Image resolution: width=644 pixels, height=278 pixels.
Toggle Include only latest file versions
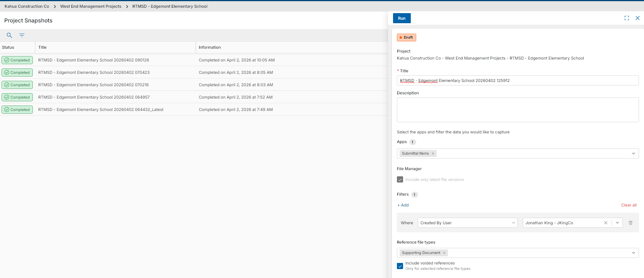click(x=400, y=179)
